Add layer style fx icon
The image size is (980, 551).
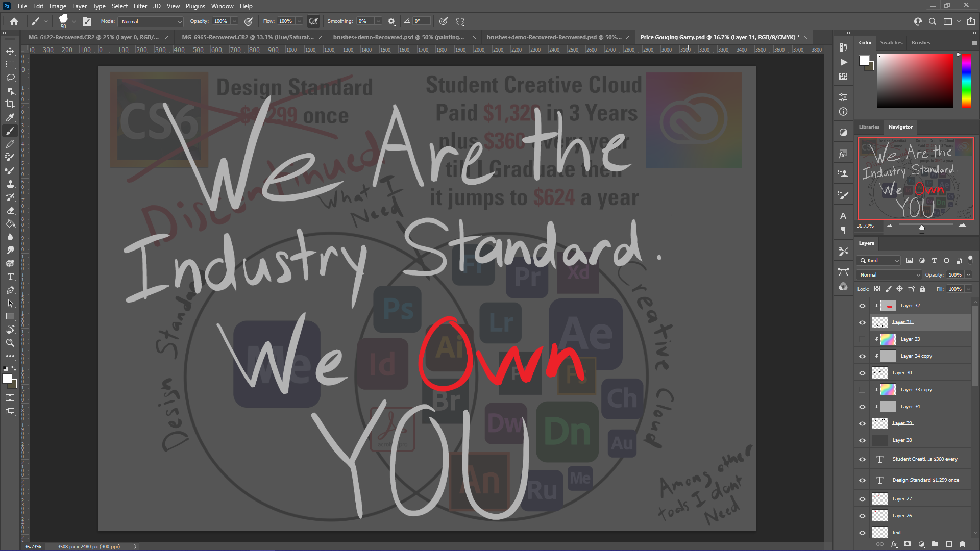click(894, 544)
